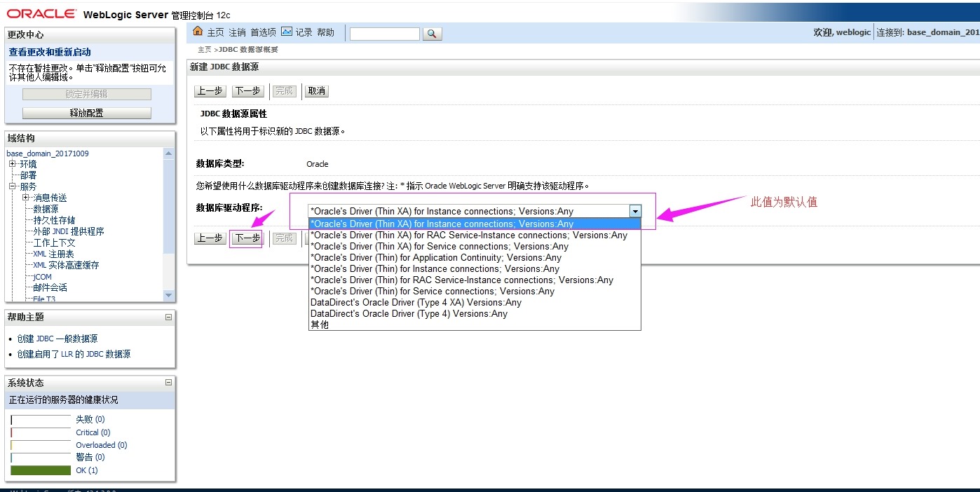Image resolution: width=980 pixels, height=492 pixels.
Task: Open 邮件会话 in domain tree
Action: click(50, 287)
